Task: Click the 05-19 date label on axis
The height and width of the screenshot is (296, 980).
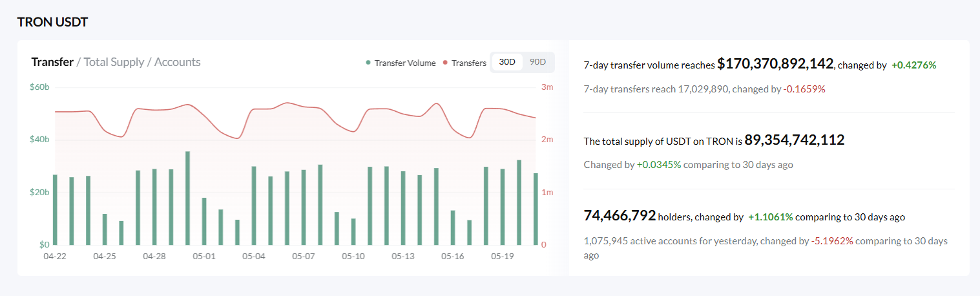Action: 502,256
